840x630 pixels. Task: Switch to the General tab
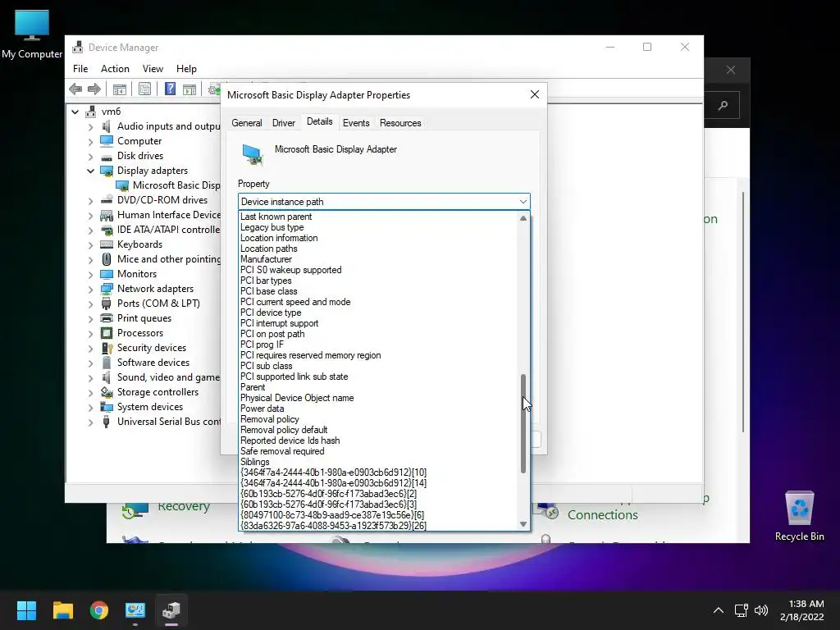pyautogui.click(x=246, y=123)
